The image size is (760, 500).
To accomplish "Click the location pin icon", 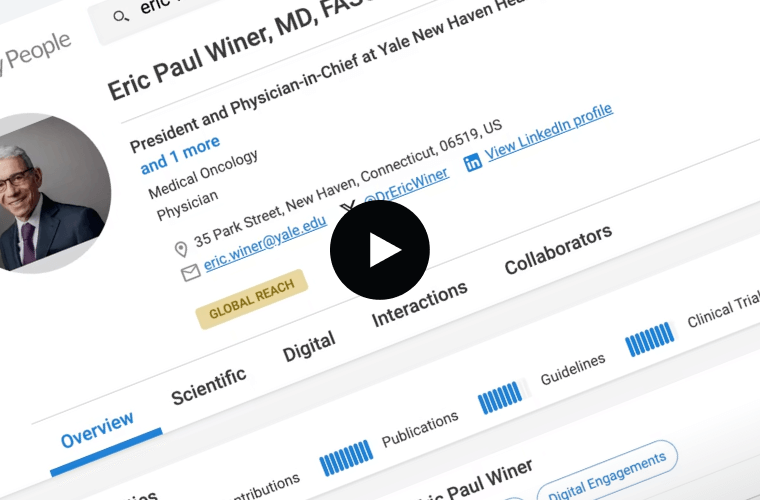I will click(181, 249).
